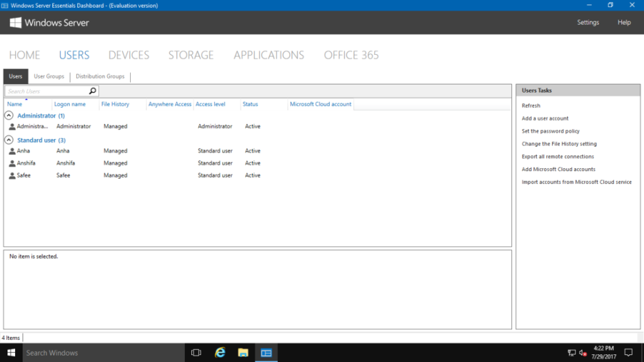Click the Anshifa user avatar icon
The height and width of the screenshot is (362, 644).
pyautogui.click(x=13, y=164)
